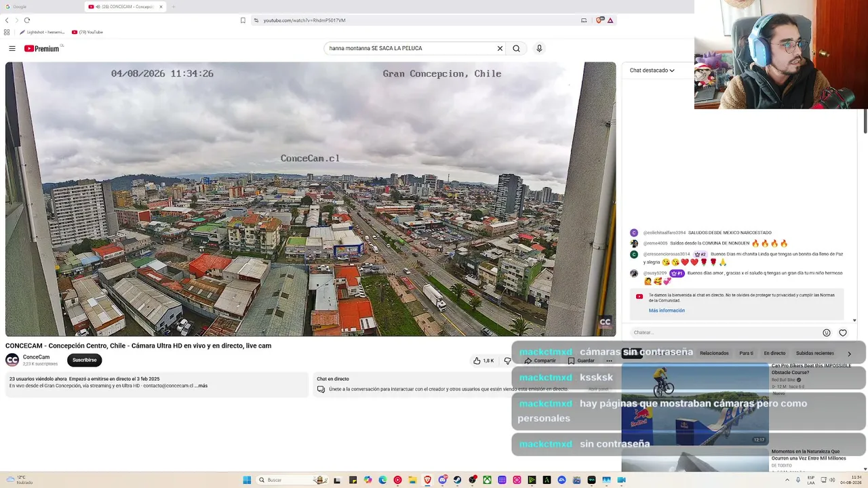
Task: Send a heart reaction in chat
Action: (843, 333)
